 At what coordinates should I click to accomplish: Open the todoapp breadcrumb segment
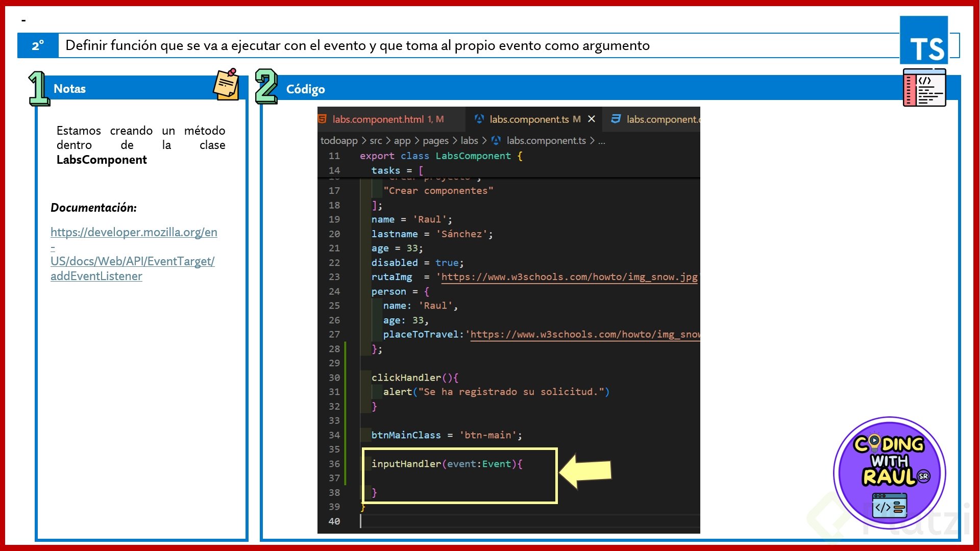click(x=339, y=141)
